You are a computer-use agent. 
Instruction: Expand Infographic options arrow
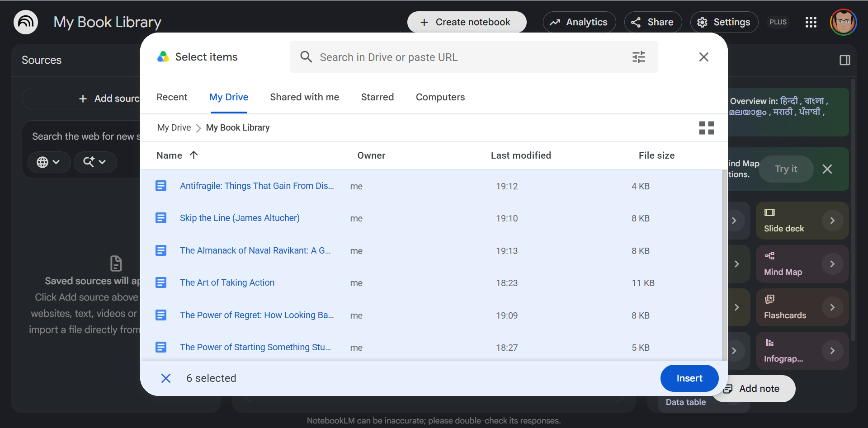click(832, 351)
